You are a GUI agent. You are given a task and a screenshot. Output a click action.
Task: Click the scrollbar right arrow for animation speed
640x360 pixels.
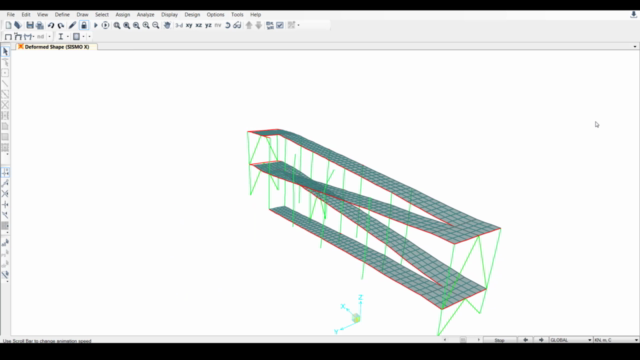pos(479,340)
